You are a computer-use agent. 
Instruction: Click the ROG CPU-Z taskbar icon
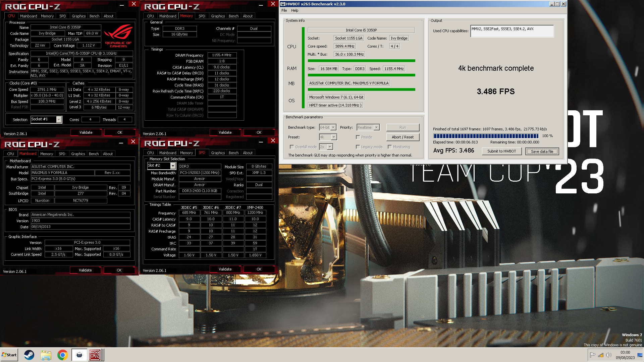click(x=95, y=355)
